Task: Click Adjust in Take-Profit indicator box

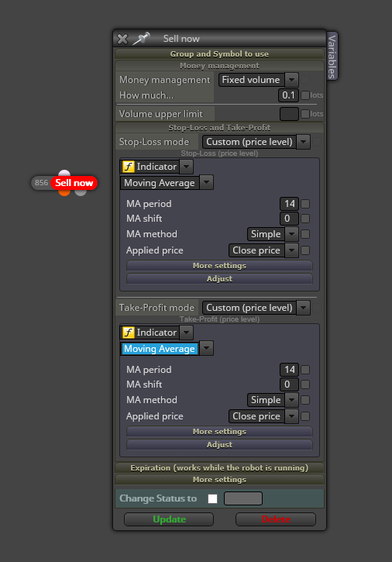Action: (x=219, y=444)
